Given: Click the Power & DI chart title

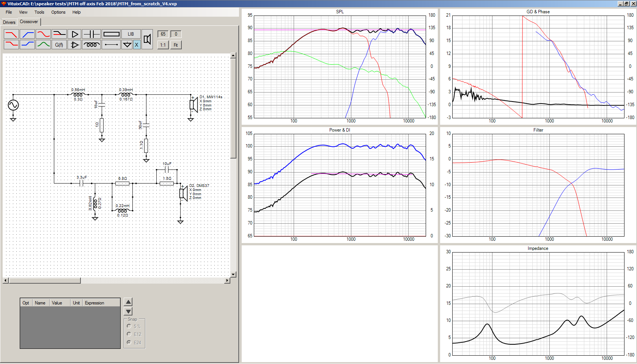Looking at the screenshot, I should (x=340, y=130).
